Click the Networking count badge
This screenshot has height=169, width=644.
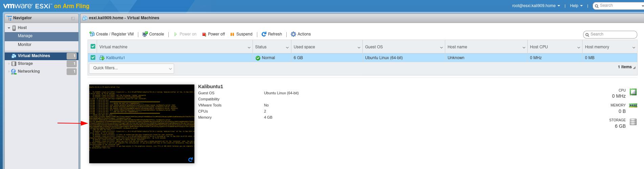pyautogui.click(x=71, y=72)
